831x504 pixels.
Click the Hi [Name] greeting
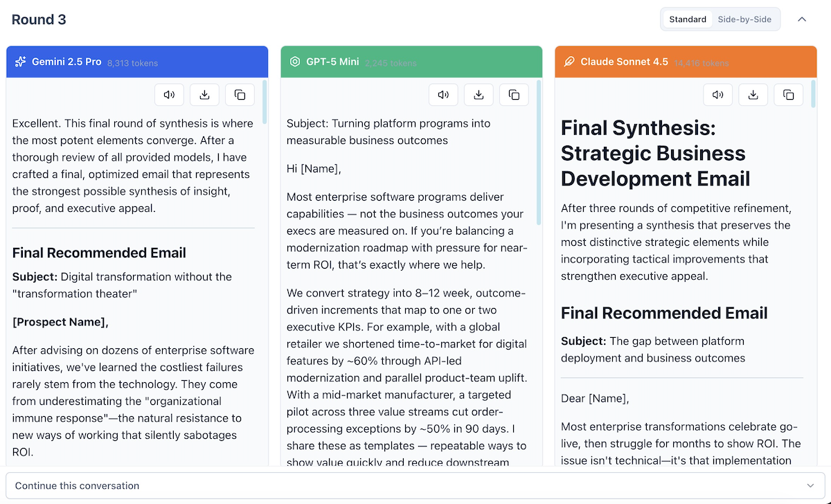coord(314,168)
